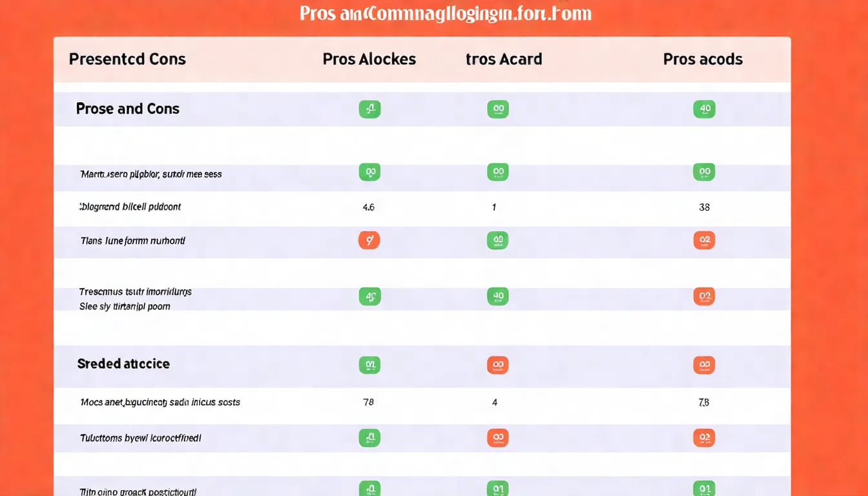Viewport: 868px width, 496px height.
Task: Click orange badge in Tuluctoms row under tros Acard
Action: pyautogui.click(x=498, y=438)
